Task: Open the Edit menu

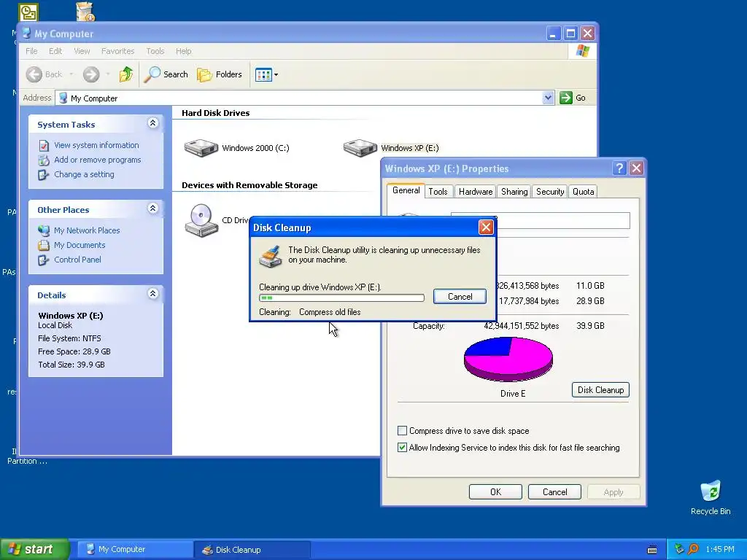Action: coord(55,51)
